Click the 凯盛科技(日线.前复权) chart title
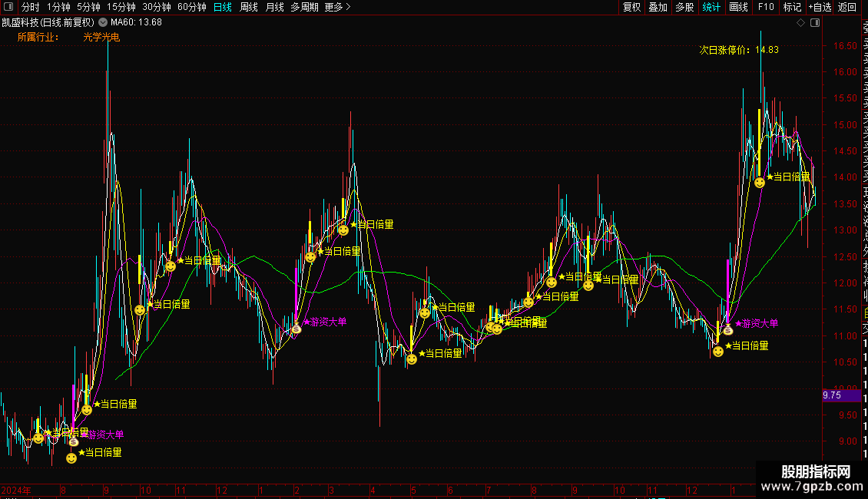Image resolution: width=868 pixels, height=499 pixels. click(48, 22)
